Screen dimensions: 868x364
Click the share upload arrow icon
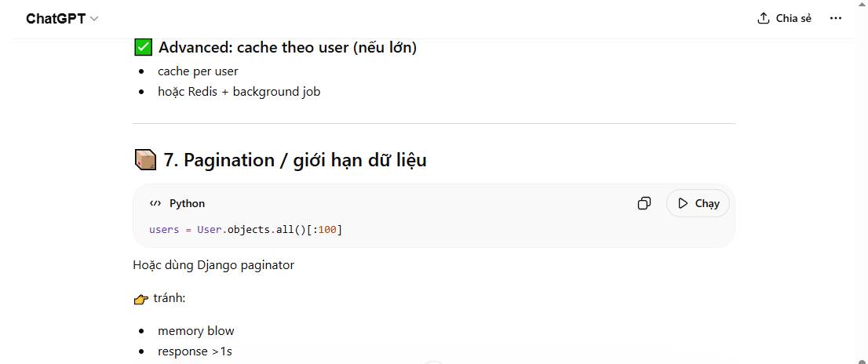763,18
